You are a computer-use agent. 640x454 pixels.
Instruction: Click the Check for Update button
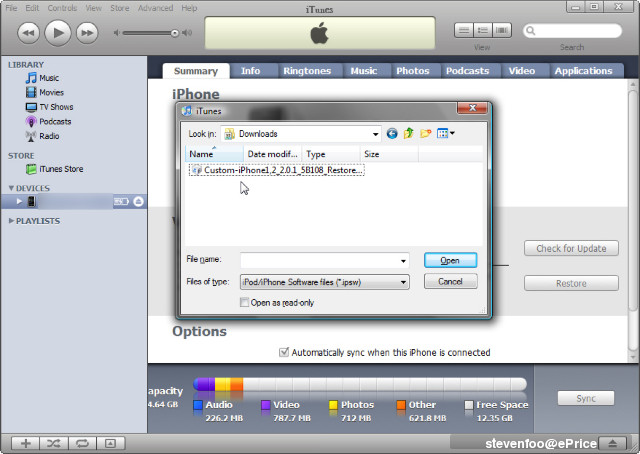571,249
